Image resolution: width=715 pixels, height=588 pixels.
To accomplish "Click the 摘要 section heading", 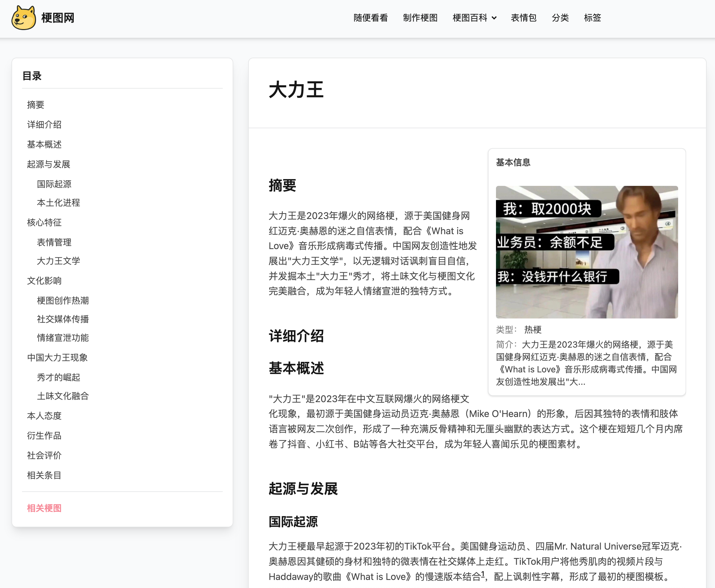I will coord(283,186).
